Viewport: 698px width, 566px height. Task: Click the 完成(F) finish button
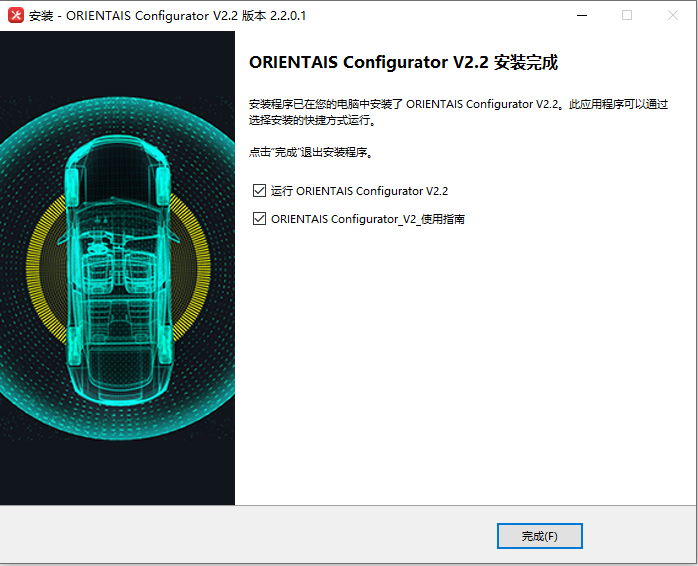pyautogui.click(x=540, y=536)
